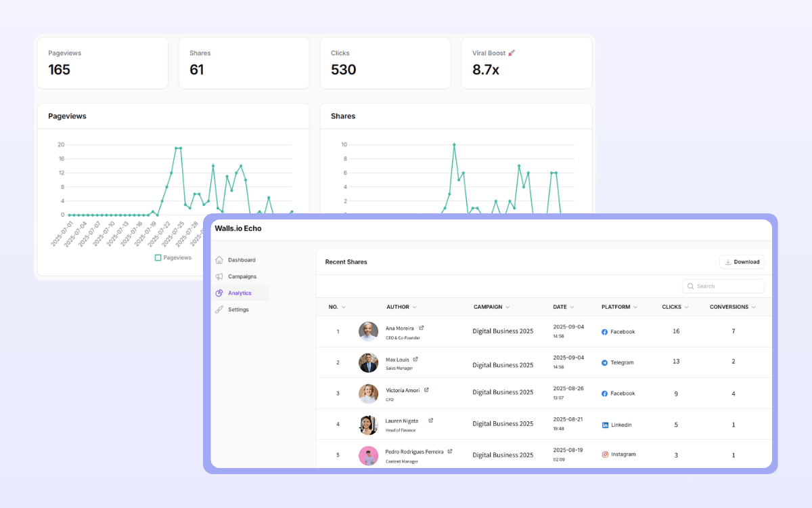812x508 pixels.
Task: Open Max Louis's external link icon
Action: coord(415,359)
